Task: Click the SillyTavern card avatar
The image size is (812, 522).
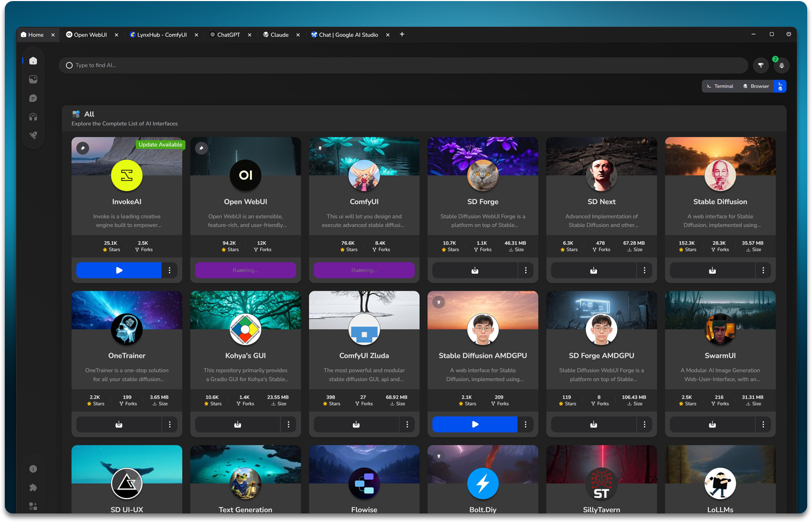Action: point(602,484)
